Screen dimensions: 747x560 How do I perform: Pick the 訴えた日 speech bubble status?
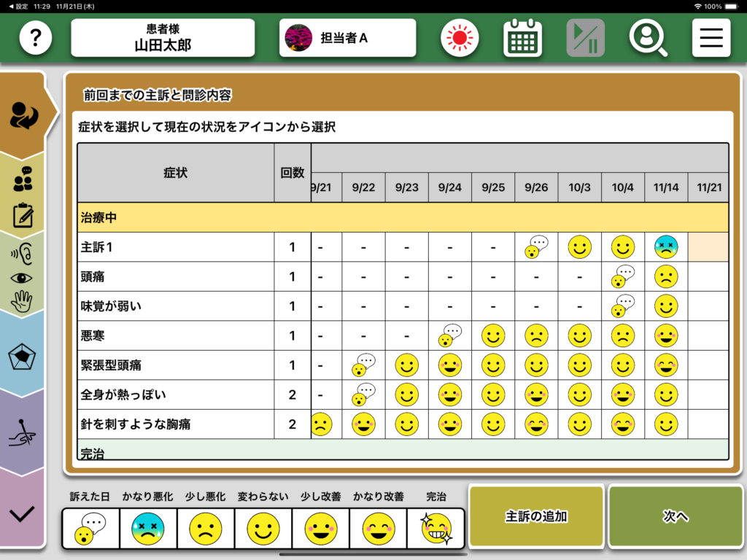90,529
